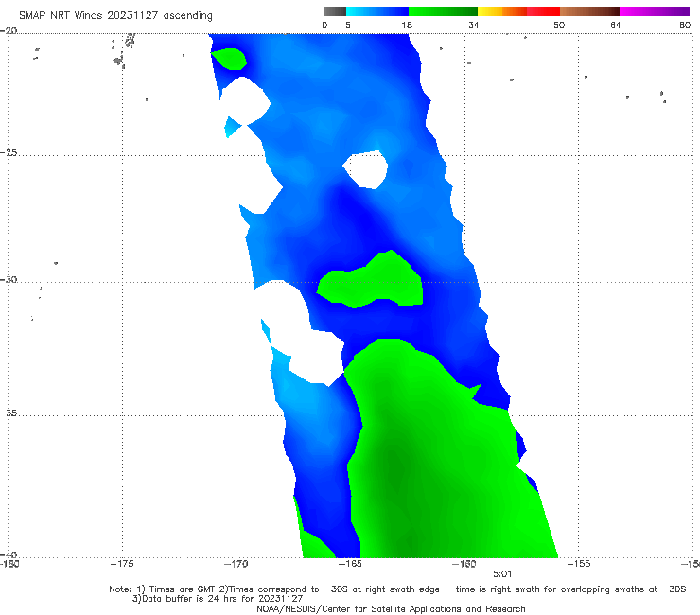Pick the red segment of the color bar
The height and width of the screenshot is (615, 700).
[543, 11]
